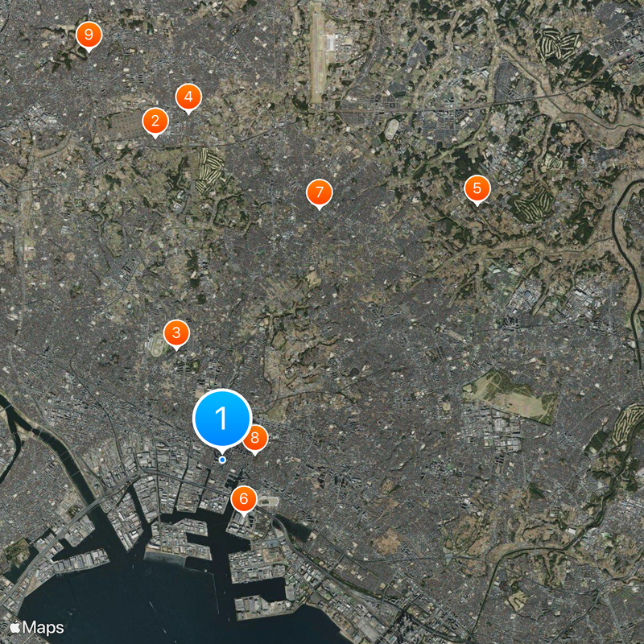
Task: Open orange map pin number 2
Action: (x=155, y=122)
